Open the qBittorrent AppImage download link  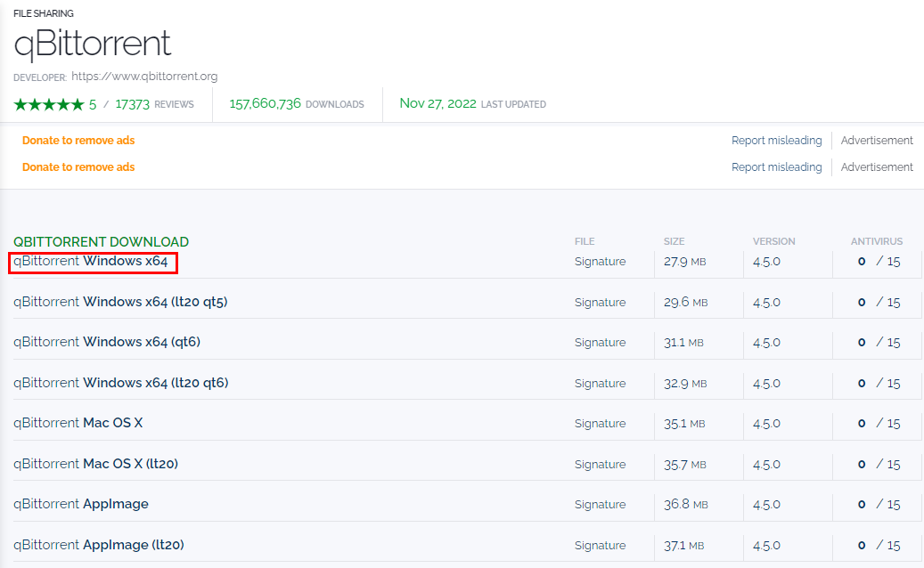point(81,505)
